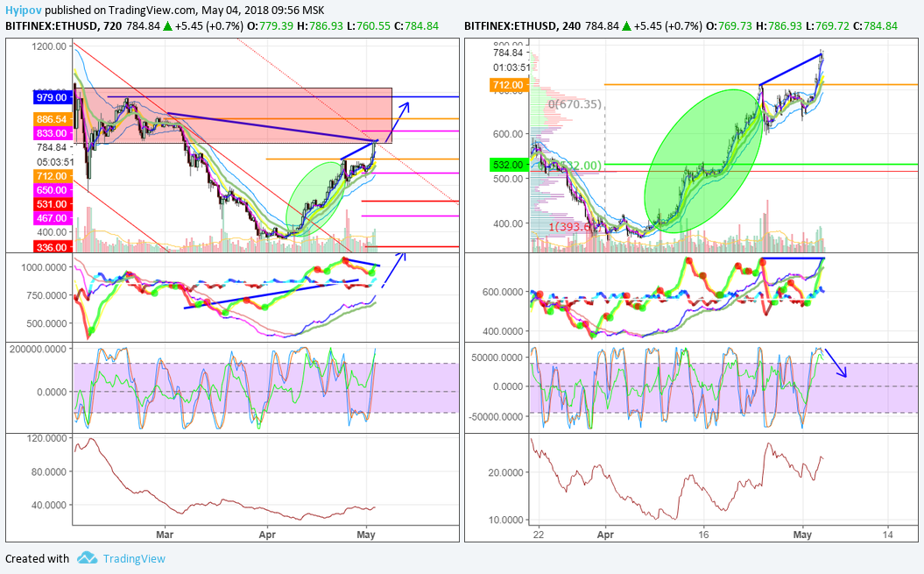The image size is (924, 574).
Task: Click the 16 date on time axis
Action: point(703,535)
